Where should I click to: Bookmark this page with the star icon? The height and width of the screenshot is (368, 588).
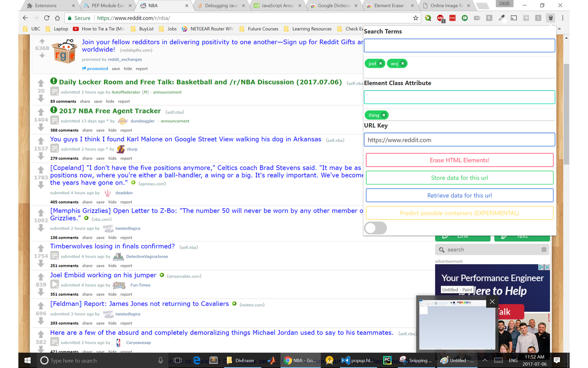(x=416, y=18)
